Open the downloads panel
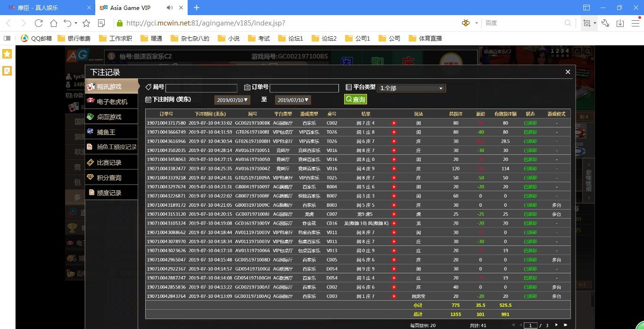 (620, 23)
